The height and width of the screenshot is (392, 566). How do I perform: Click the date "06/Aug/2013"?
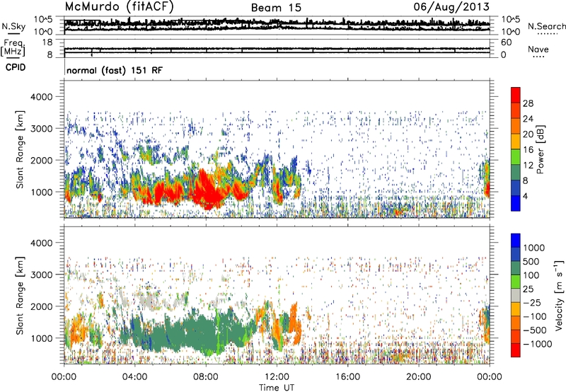pos(451,7)
